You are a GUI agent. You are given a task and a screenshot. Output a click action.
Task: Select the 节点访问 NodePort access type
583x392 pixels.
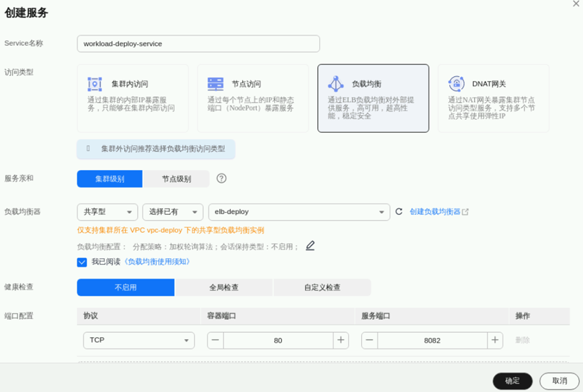(x=252, y=98)
